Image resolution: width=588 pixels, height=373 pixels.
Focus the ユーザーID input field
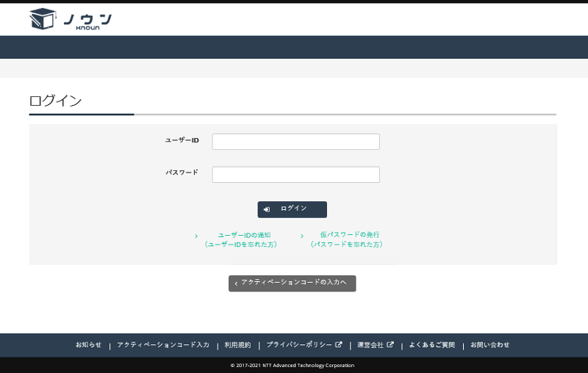tap(295, 142)
